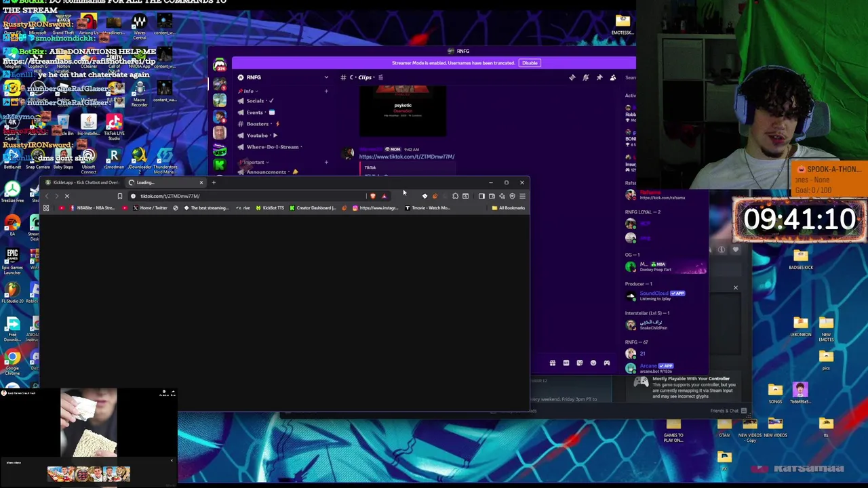
Task: Open Discord home icon with 374 badge
Action: point(219,66)
